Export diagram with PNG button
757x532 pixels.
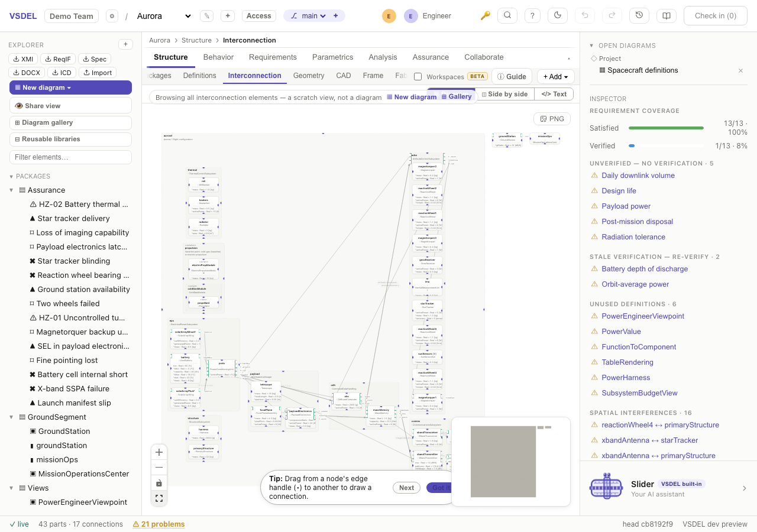(552, 119)
